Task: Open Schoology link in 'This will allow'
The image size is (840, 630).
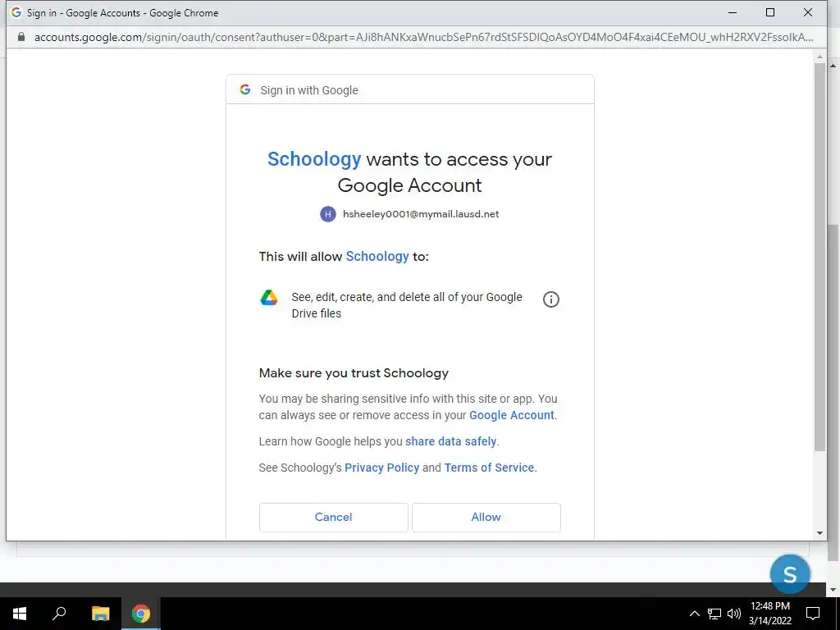Action: (377, 256)
